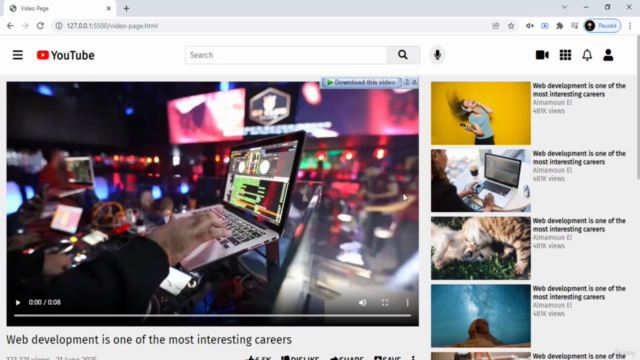The image size is (640, 360).
Task: Click the Paused profile button
Action: [602, 26]
